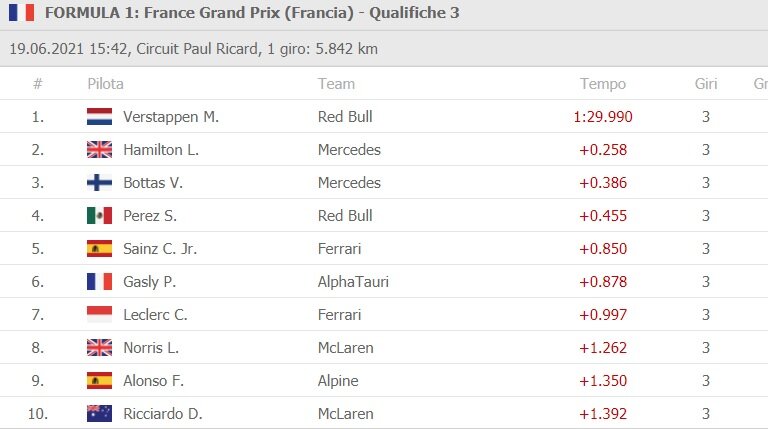Click the Australian flag beside Ricciardo
Screen dimensions: 768x429
coord(99,413)
